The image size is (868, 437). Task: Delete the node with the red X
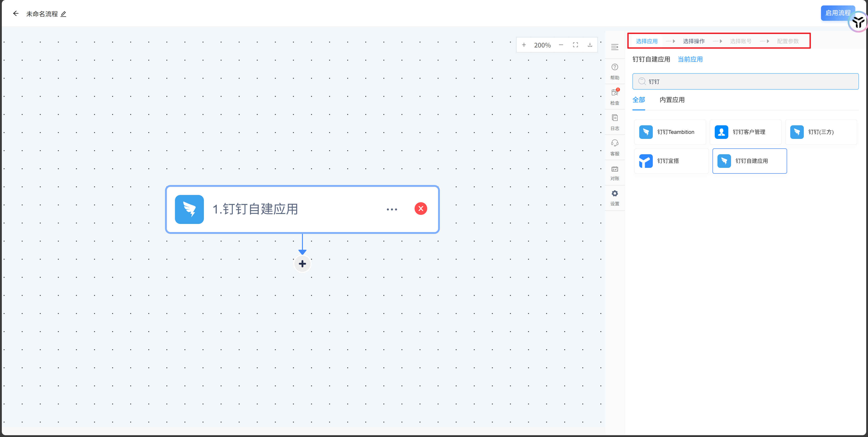click(x=420, y=209)
